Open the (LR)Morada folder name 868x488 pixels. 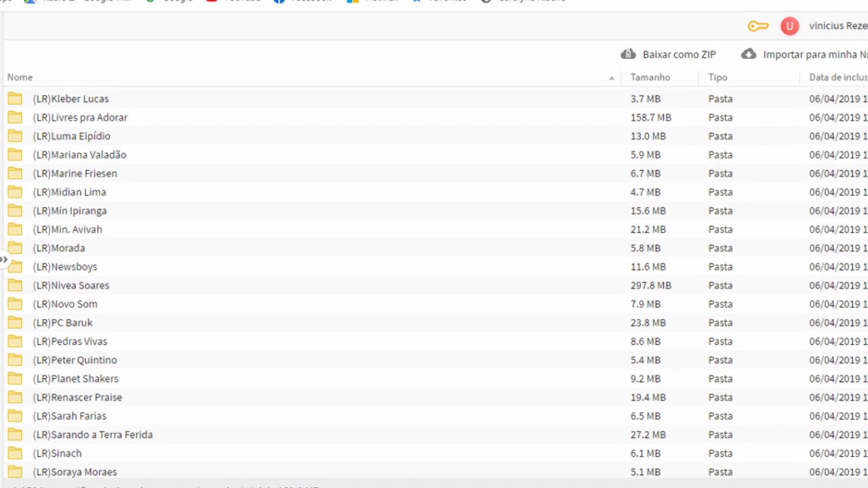(x=59, y=248)
